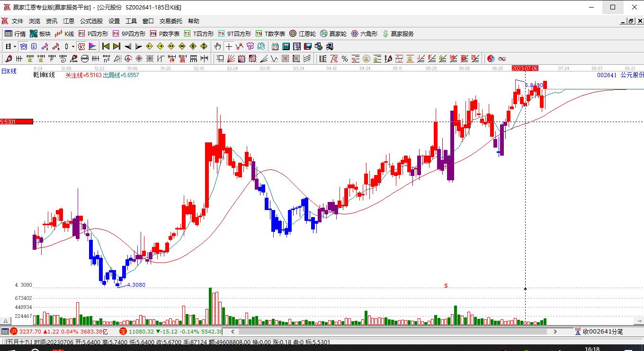Open the P四方形 tool

pos(93,34)
